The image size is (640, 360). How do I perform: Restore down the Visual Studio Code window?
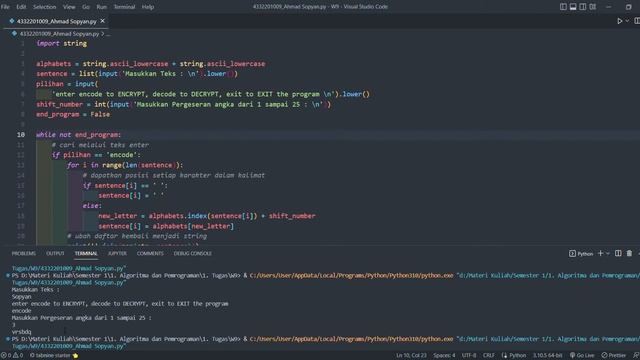pyautogui.click(x=629, y=7)
